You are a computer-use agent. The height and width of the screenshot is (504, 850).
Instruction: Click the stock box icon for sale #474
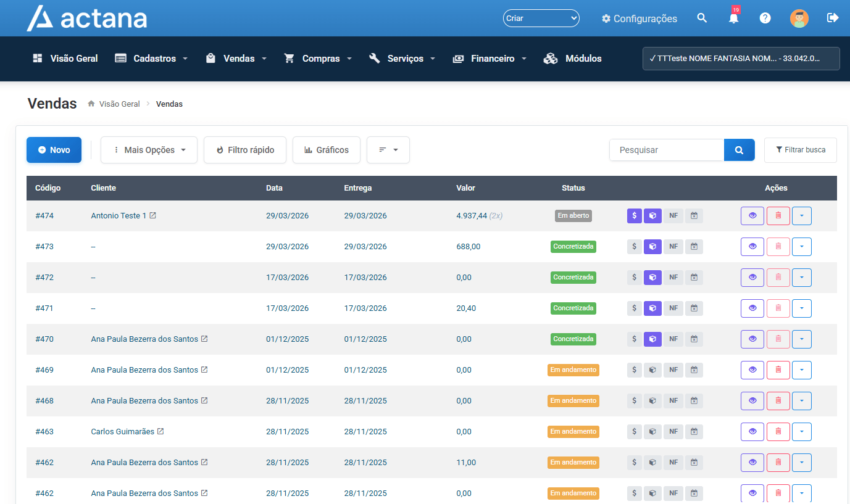click(652, 216)
